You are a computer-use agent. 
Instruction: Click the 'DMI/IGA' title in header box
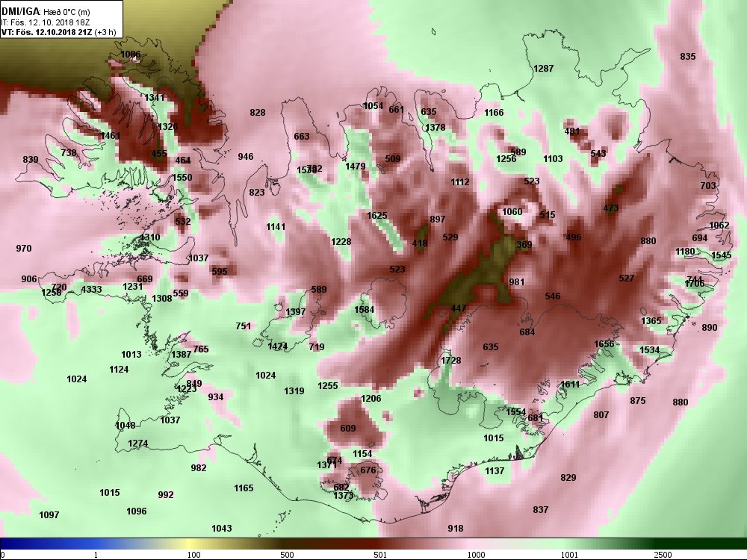point(20,10)
